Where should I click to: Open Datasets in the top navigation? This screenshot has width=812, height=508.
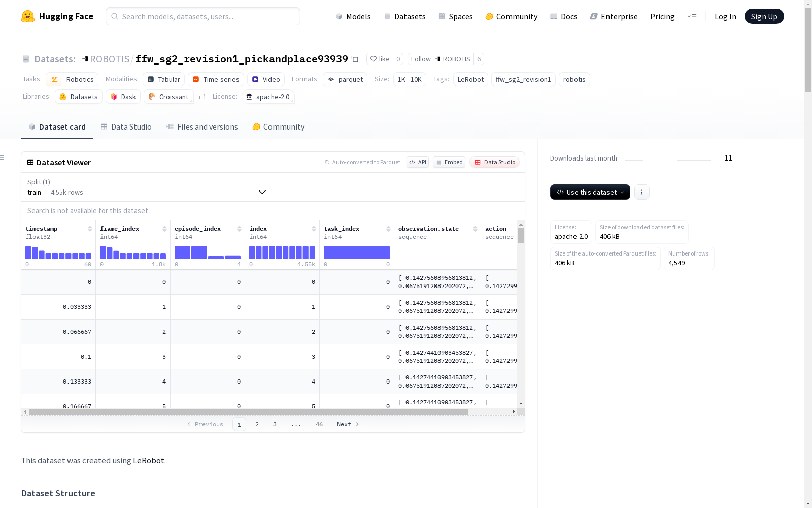tap(404, 16)
